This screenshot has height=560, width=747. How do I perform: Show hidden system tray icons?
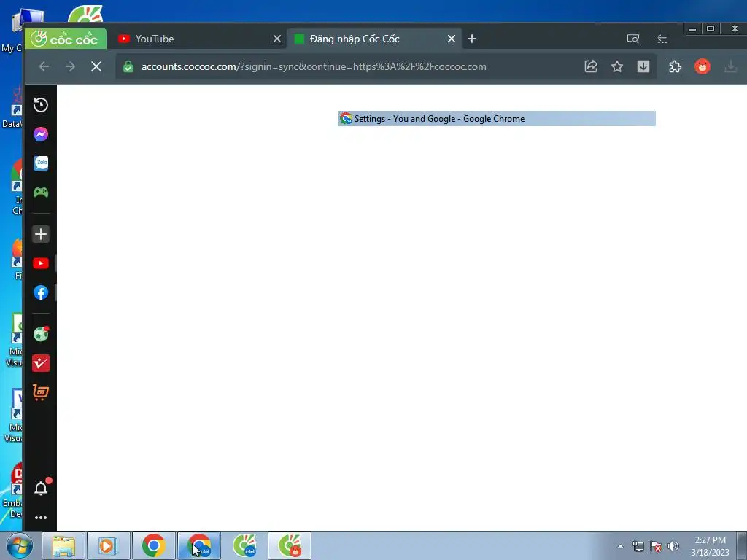[620, 546]
